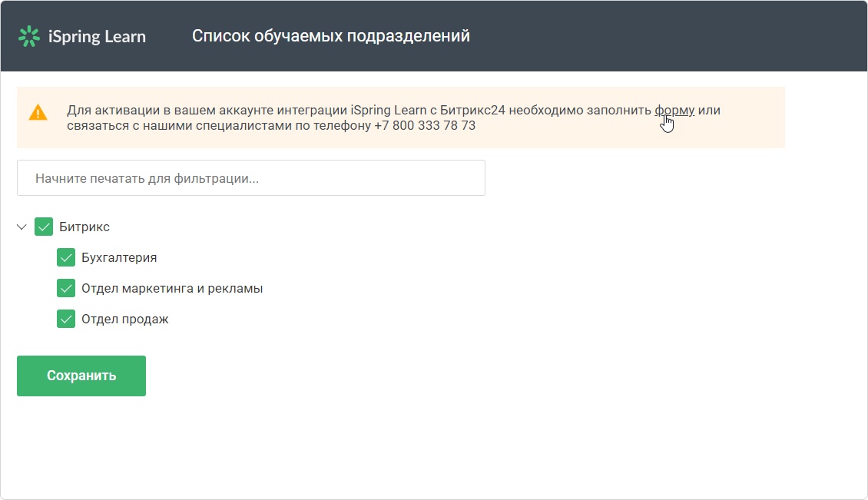Focus the filter search input field

tap(250, 177)
